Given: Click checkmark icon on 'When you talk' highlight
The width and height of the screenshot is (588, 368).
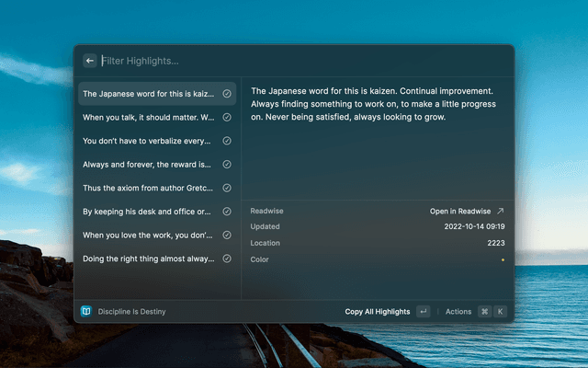Looking at the screenshot, I should point(227,118).
